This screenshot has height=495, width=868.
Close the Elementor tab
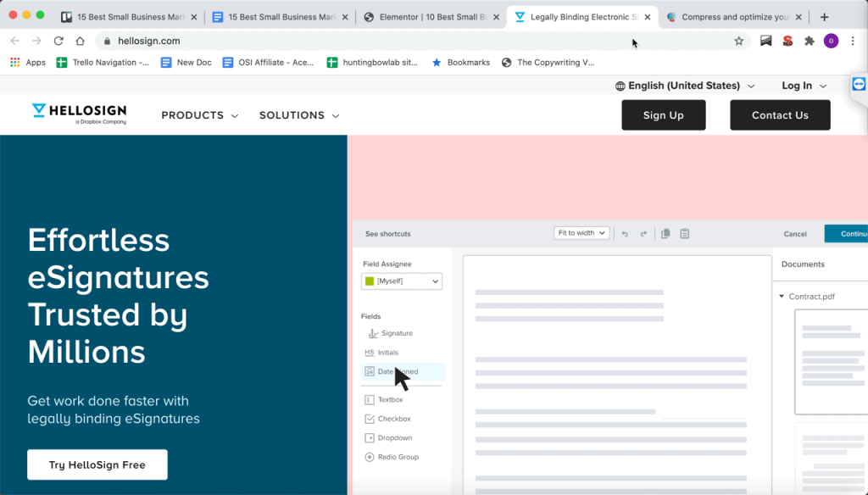click(496, 17)
